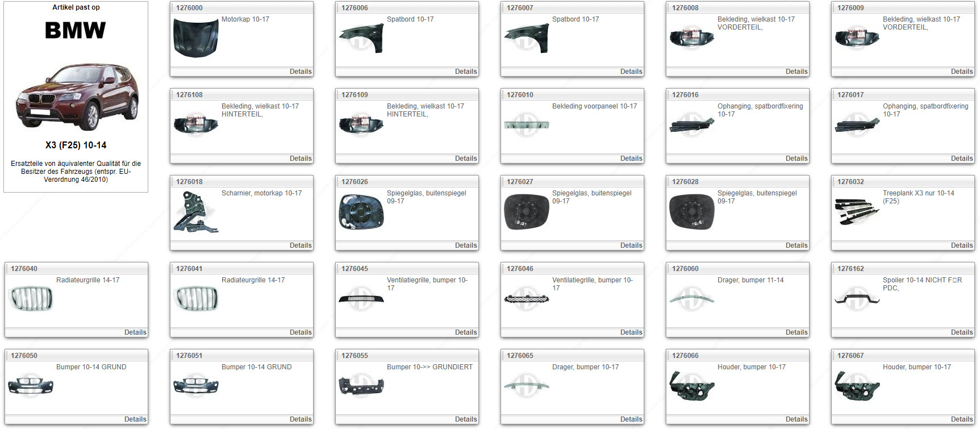The width and height of the screenshot is (980, 429).
Task: Click the BMW brand heading
Action: (x=76, y=31)
